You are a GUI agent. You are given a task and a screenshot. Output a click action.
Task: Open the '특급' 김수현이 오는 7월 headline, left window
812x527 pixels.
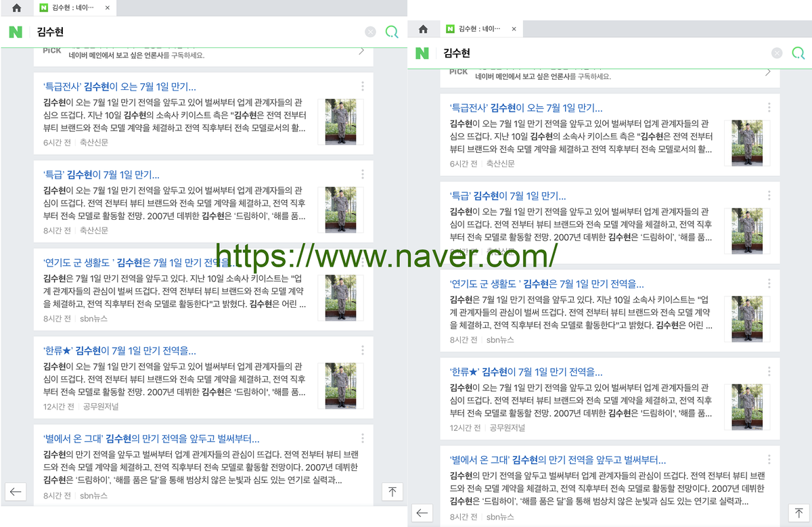click(101, 175)
